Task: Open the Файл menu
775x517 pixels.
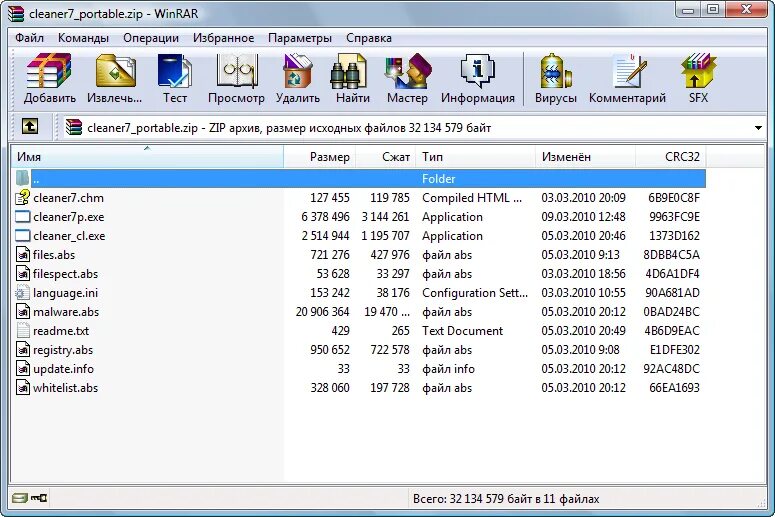Action: (29, 38)
